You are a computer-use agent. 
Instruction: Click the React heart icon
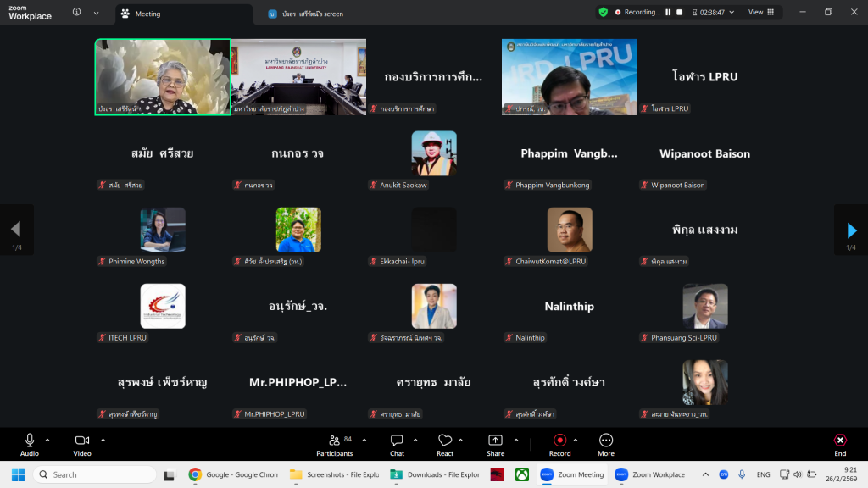click(x=445, y=441)
